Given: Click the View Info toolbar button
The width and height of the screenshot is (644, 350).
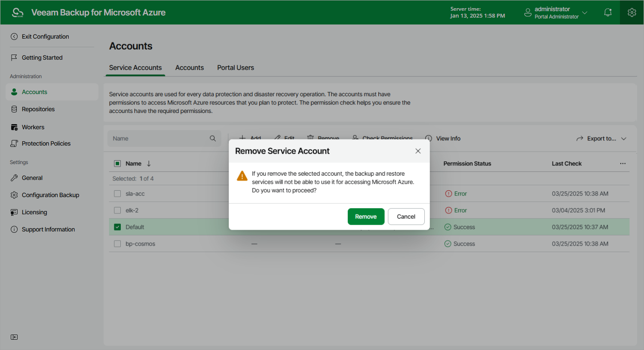Looking at the screenshot, I should coord(443,138).
